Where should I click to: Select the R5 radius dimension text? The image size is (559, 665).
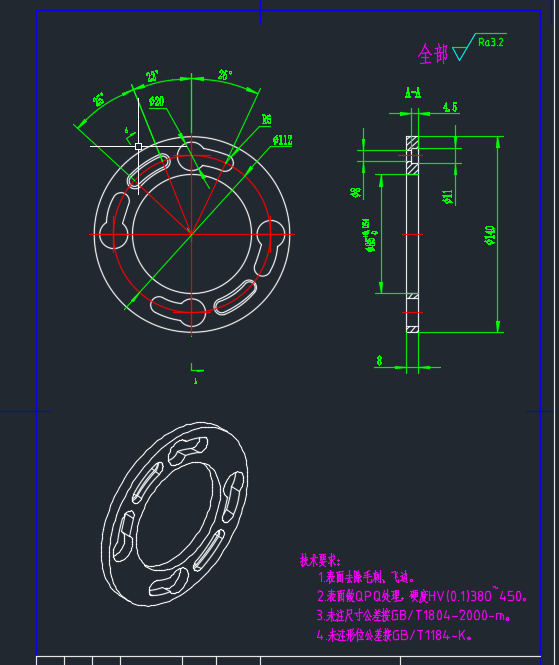(266, 120)
